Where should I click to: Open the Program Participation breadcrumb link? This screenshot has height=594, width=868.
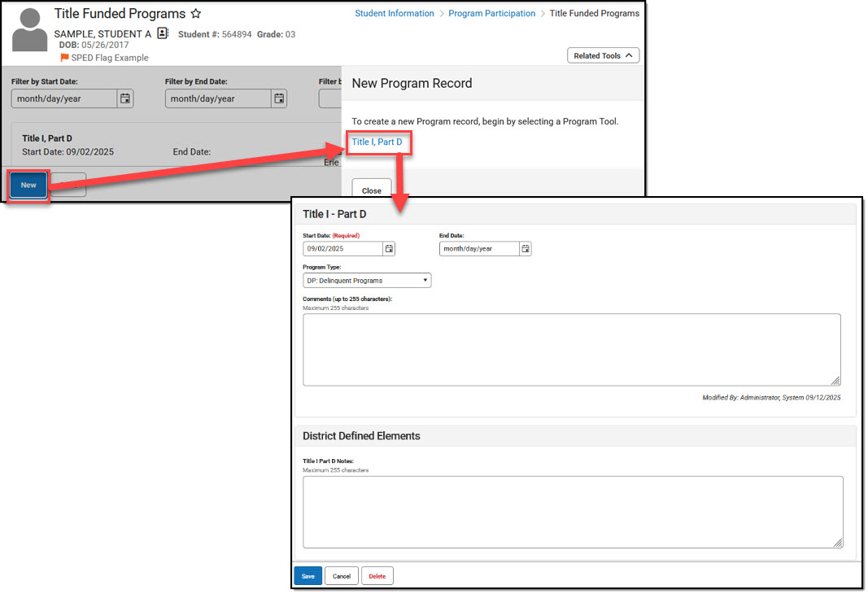[491, 13]
